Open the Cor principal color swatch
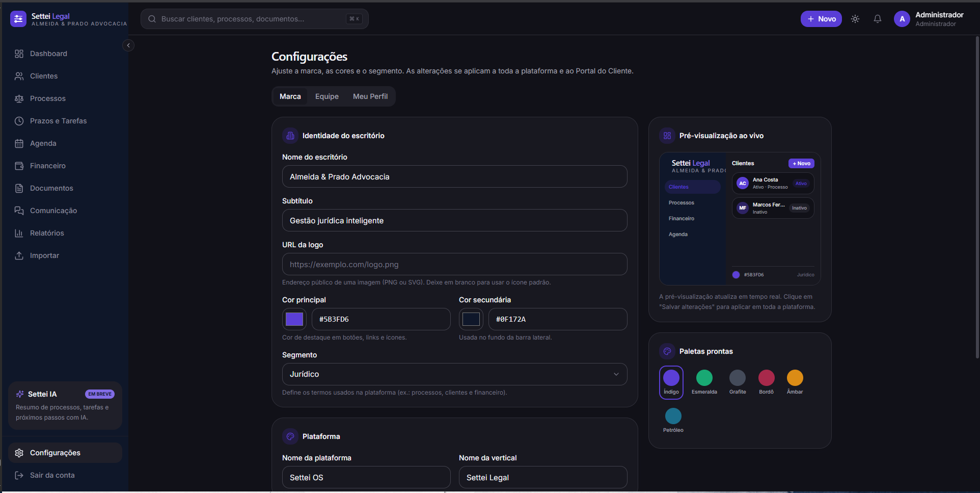The width and height of the screenshot is (980, 493). point(294,319)
